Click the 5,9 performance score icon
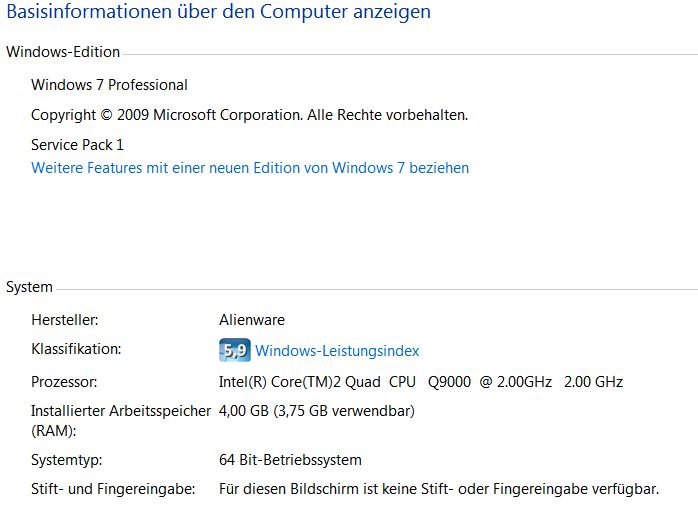This screenshot has width=698, height=513. tap(234, 351)
